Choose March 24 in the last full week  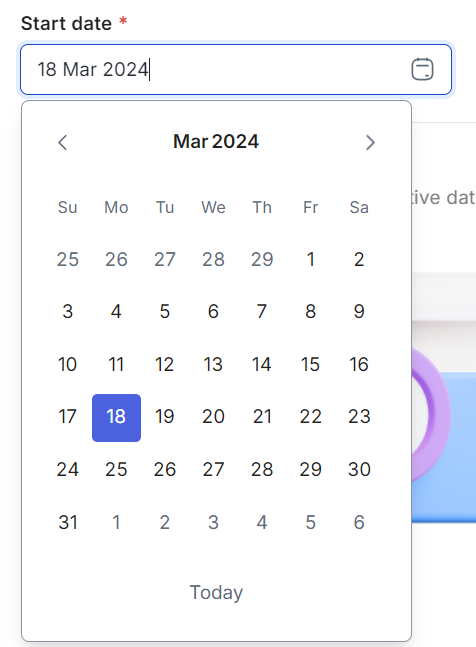(x=68, y=470)
